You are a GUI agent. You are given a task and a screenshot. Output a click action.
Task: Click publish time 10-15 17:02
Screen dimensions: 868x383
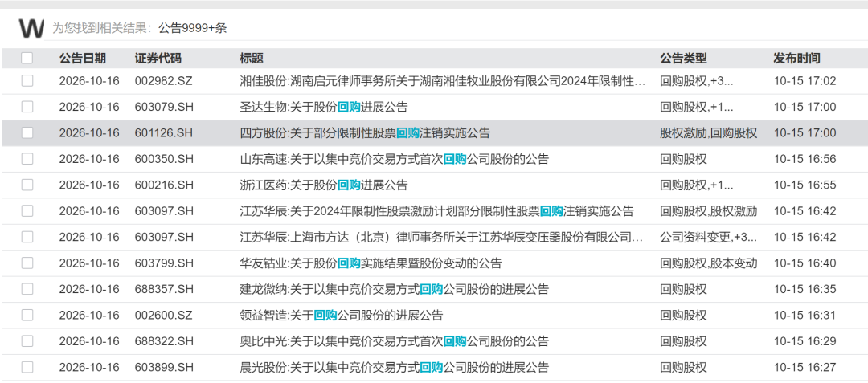[x=805, y=81]
